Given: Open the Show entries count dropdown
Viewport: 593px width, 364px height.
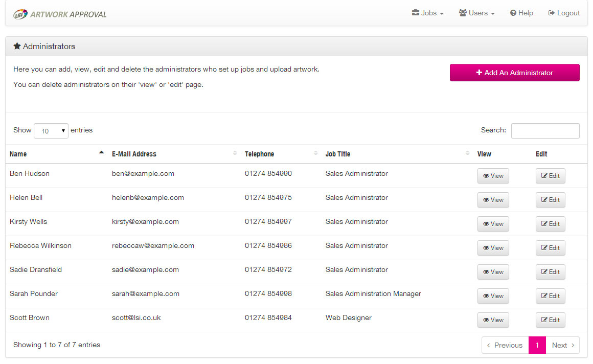Looking at the screenshot, I should (x=51, y=131).
